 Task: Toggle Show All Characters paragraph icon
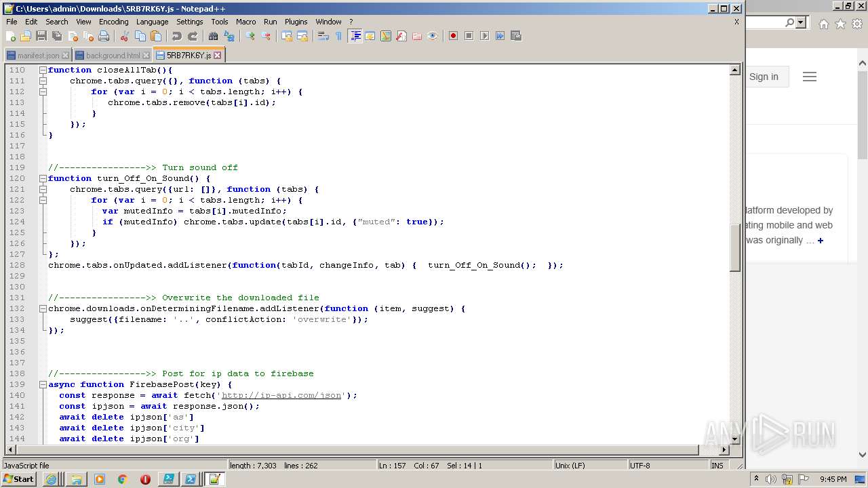click(x=339, y=36)
